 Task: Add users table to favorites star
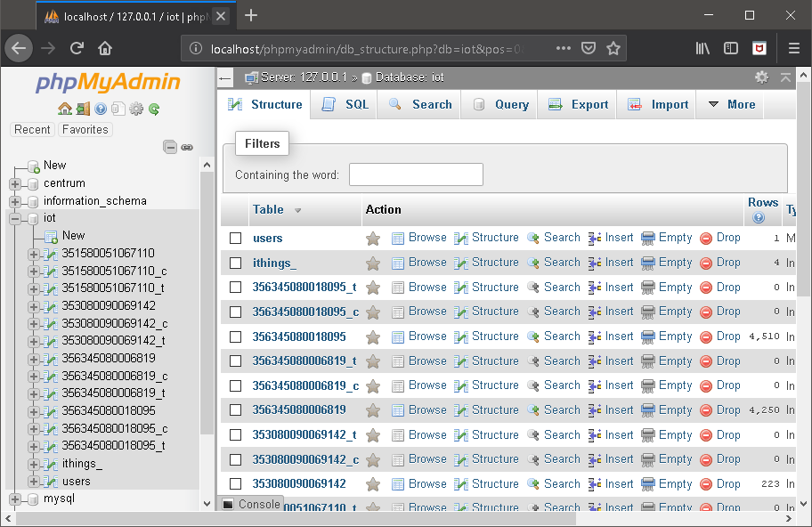point(373,239)
